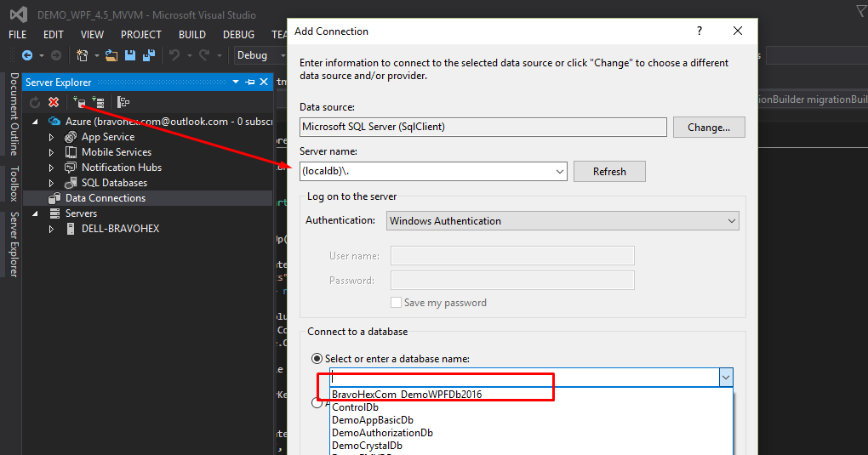This screenshot has height=455, width=868.
Task: Click the Undo arrow icon
Action: point(174,55)
